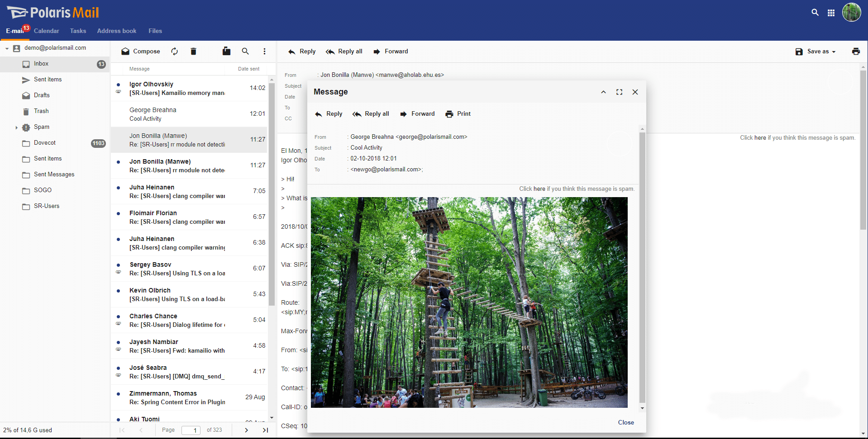Search messages using toolbar magnifier
The height and width of the screenshot is (439, 868).
coord(245,51)
